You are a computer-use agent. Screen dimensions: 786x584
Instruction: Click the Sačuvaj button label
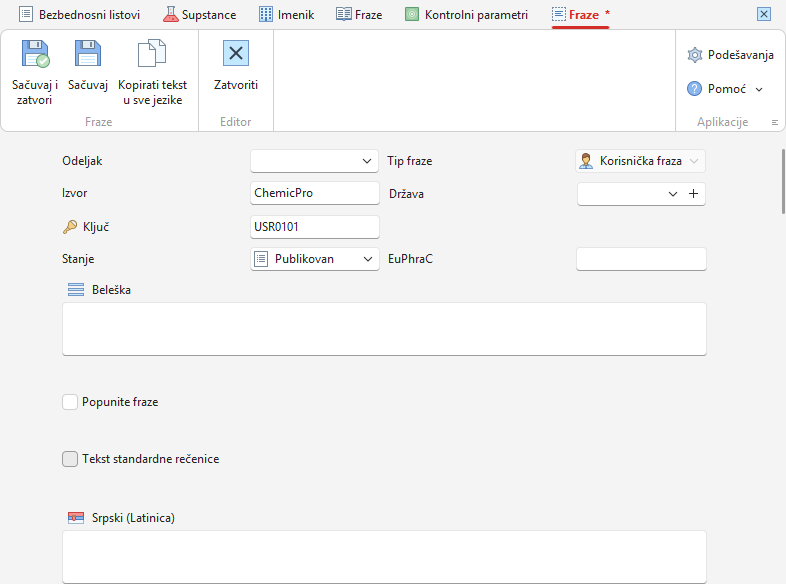click(x=88, y=85)
